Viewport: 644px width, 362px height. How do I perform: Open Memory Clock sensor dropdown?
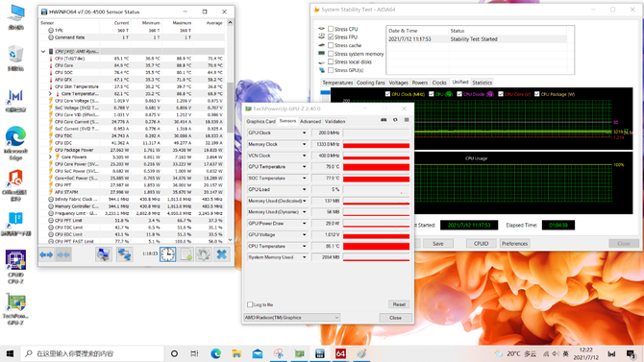[305, 144]
